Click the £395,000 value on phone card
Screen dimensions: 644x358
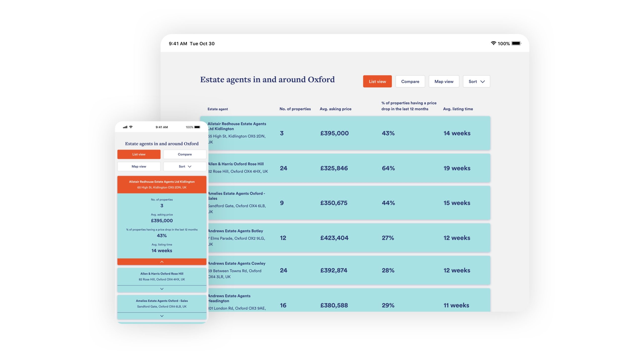(x=162, y=221)
